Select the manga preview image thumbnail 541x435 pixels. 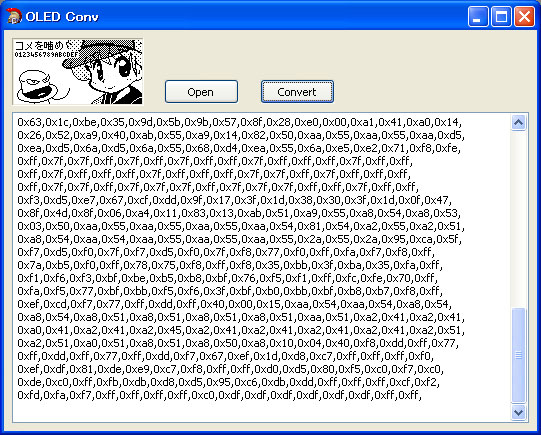pos(78,71)
